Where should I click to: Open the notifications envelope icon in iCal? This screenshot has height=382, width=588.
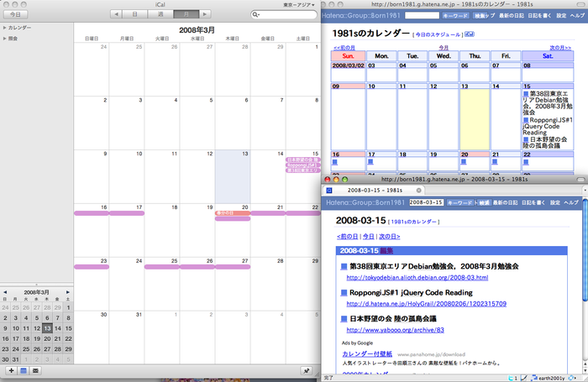[x=35, y=371]
